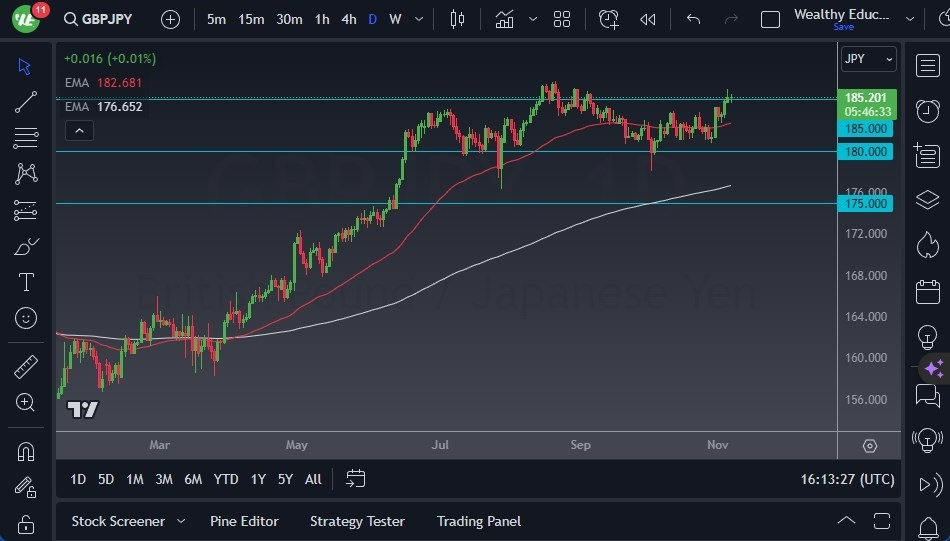Viewport: 950px width, 541px height.
Task: Toggle the lock drawing mode pencil
Action: click(25, 487)
